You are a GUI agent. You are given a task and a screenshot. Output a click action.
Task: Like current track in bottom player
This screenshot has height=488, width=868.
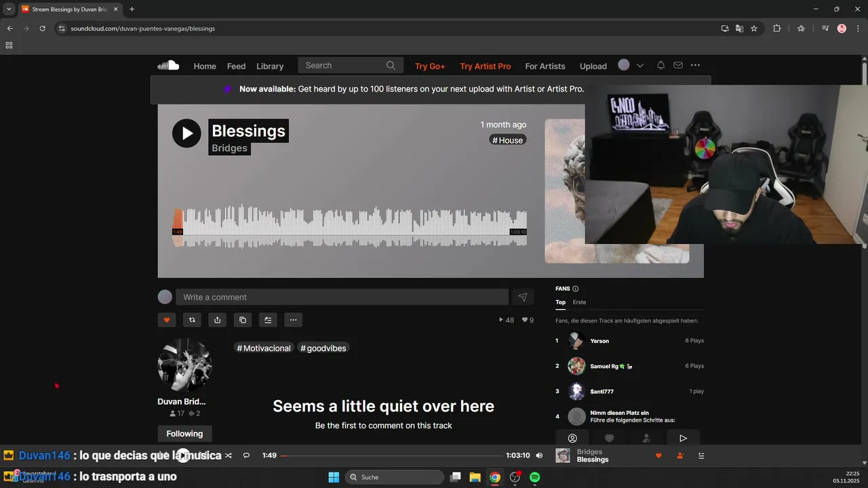tap(658, 455)
